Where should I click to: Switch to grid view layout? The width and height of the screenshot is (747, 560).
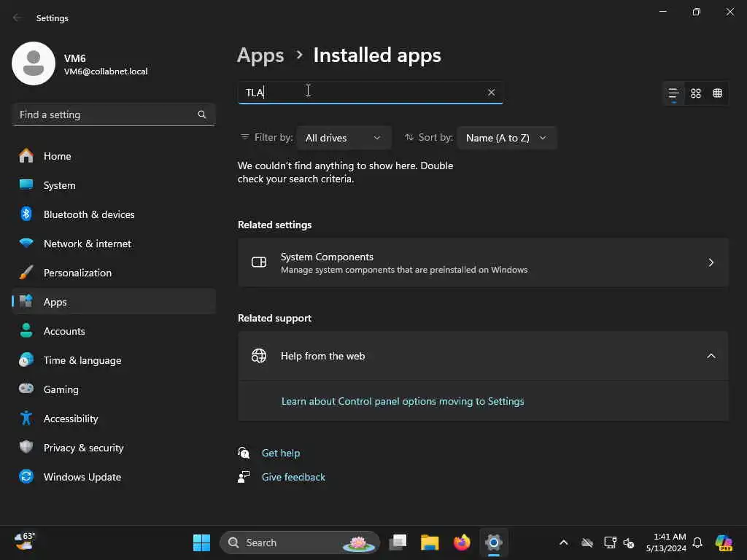(696, 93)
